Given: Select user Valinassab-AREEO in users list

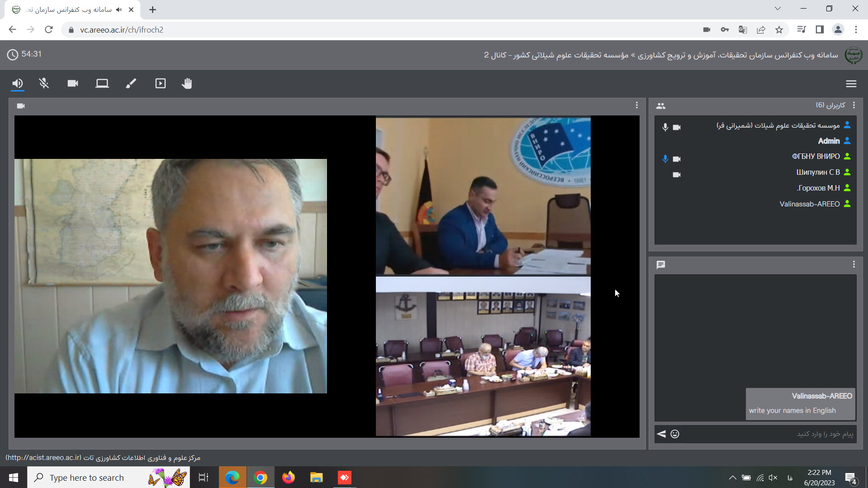Looking at the screenshot, I should 809,204.
